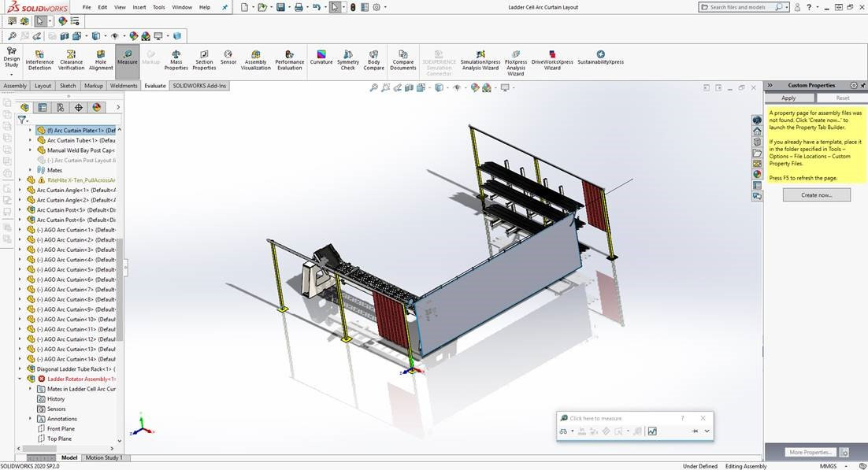Add a Sensor from Evaluate ribbon

[x=228, y=57]
